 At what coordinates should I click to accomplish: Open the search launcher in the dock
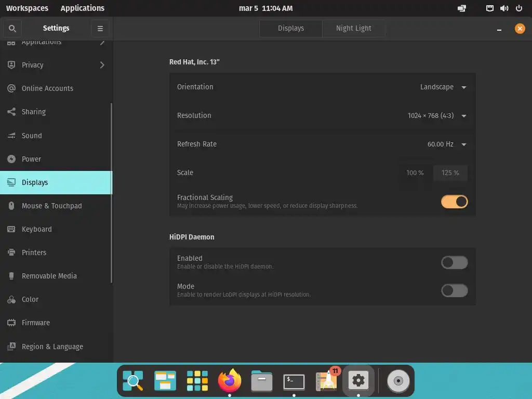(133, 381)
